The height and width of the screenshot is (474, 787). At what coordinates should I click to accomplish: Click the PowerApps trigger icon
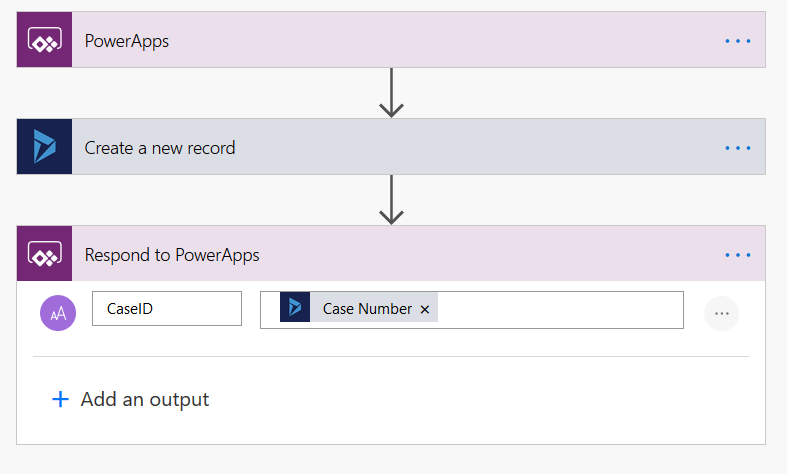click(x=45, y=40)
